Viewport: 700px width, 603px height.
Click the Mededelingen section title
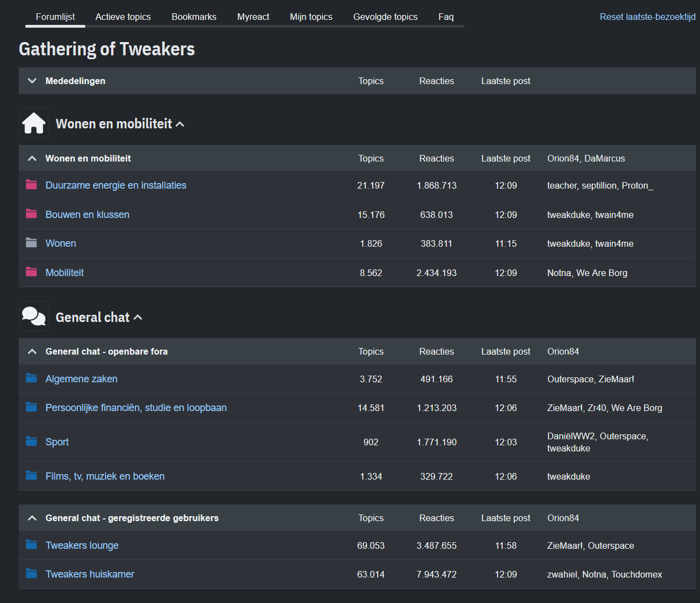pos(75,81)
